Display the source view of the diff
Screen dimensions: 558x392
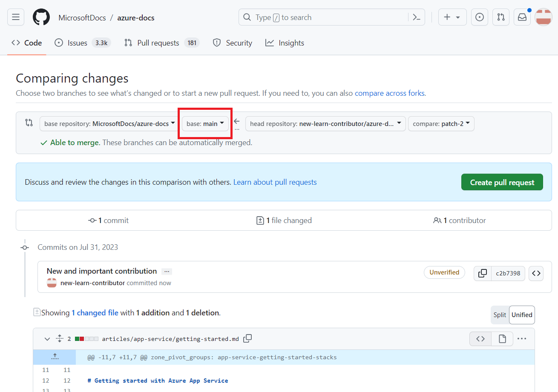pyautogui.click(x=480, y=338)
